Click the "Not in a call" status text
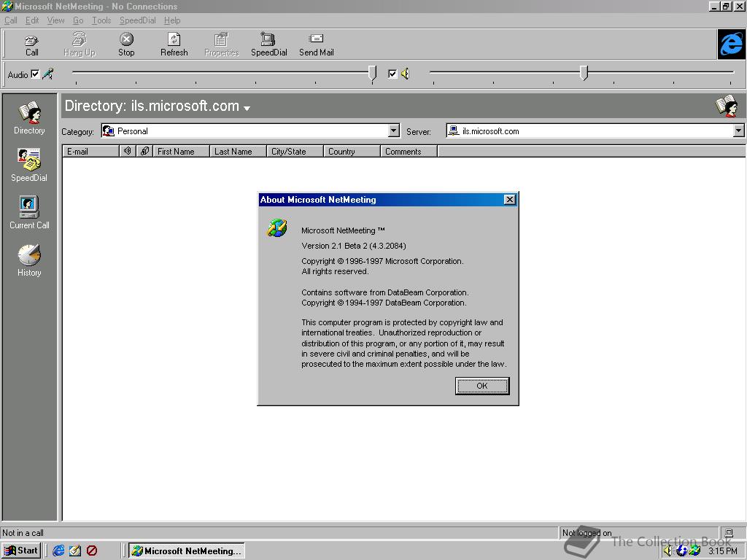This screenshot has height=560, width=747. pyautogui.click(x=23, y=533)
